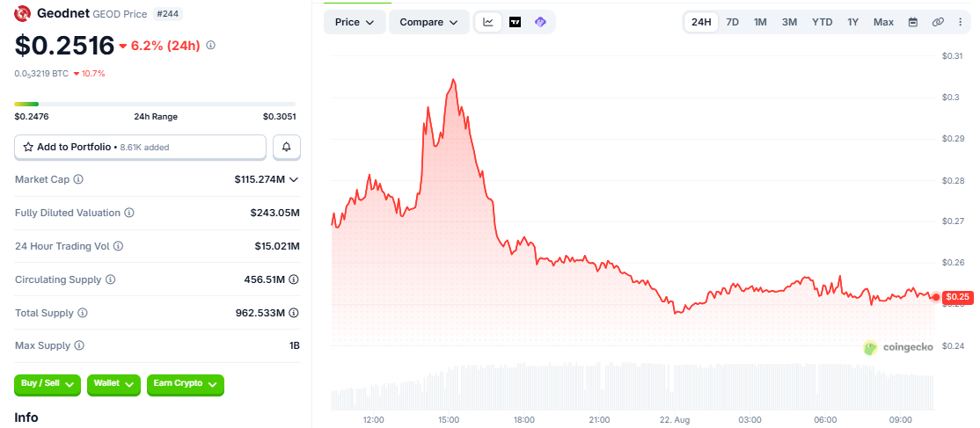Screen dimensions: 980x428
Task: Open the Price dropdown
Action: tap(355, 22)
